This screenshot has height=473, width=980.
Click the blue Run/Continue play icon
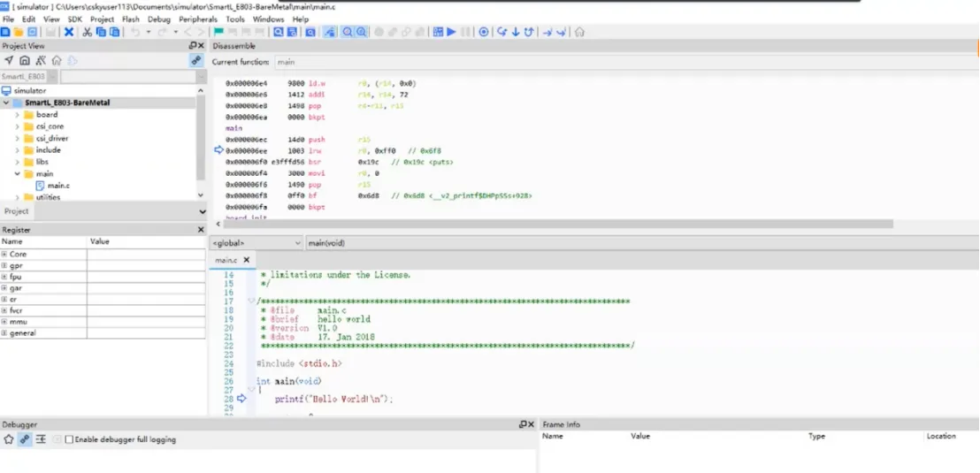(451, 32)
